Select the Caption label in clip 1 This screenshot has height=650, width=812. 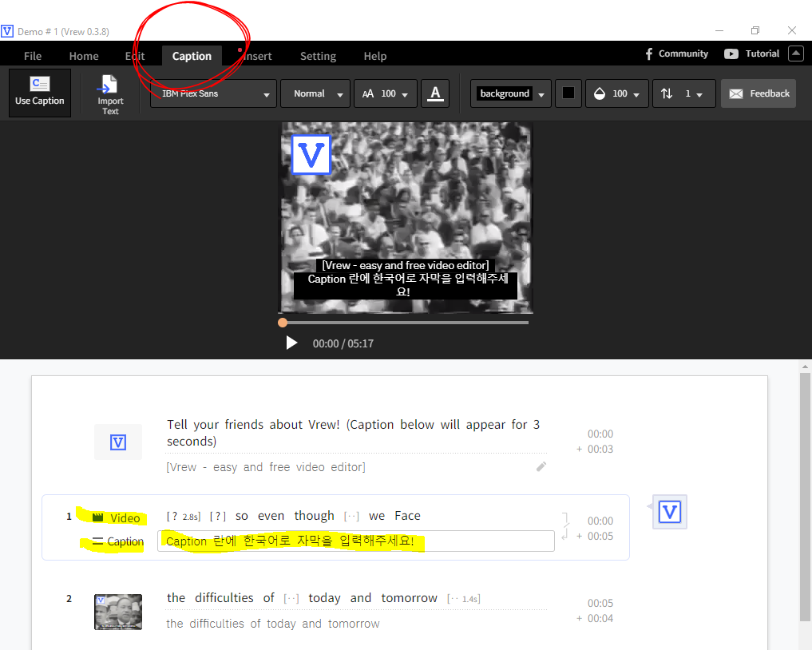[117, 541]
